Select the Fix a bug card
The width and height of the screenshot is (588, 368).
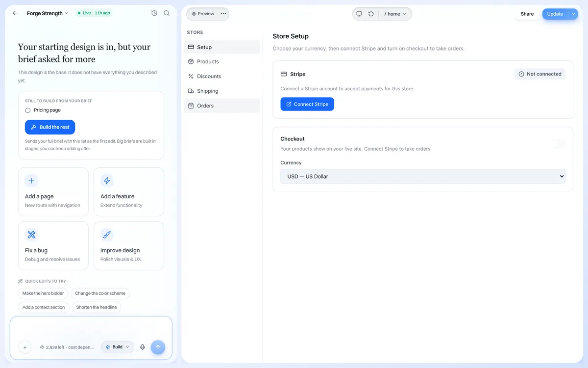pos(53,246)
